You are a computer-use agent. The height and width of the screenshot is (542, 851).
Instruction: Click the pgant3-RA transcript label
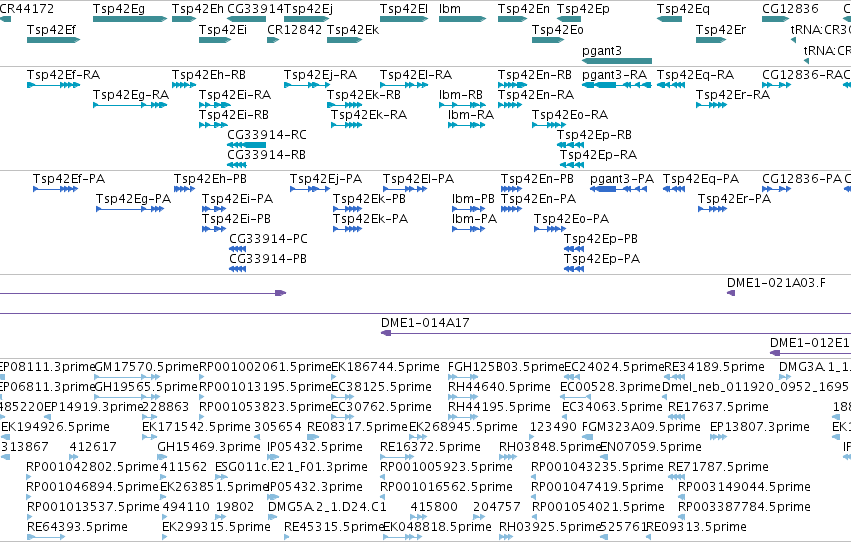(x=614, y=74)
